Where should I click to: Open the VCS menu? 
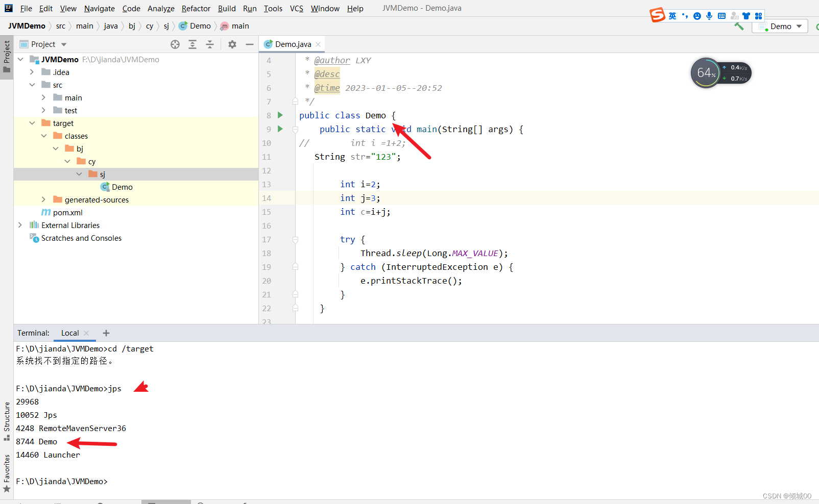[x=297, y=9]
